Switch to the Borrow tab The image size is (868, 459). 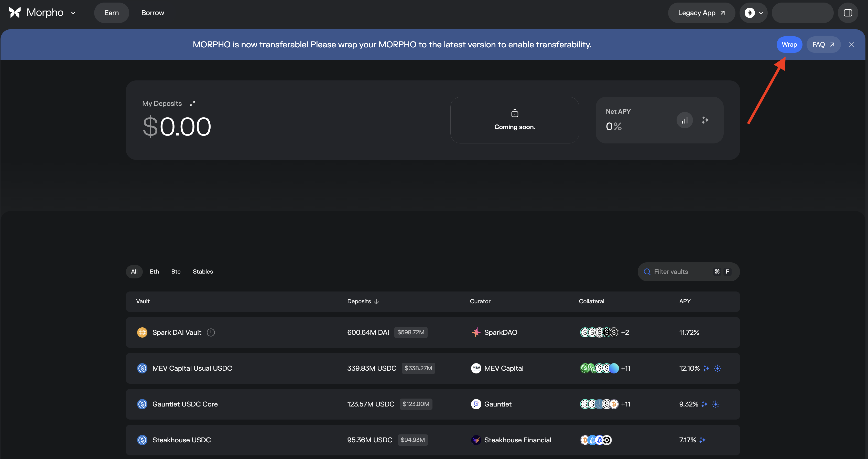click(153, 13)
